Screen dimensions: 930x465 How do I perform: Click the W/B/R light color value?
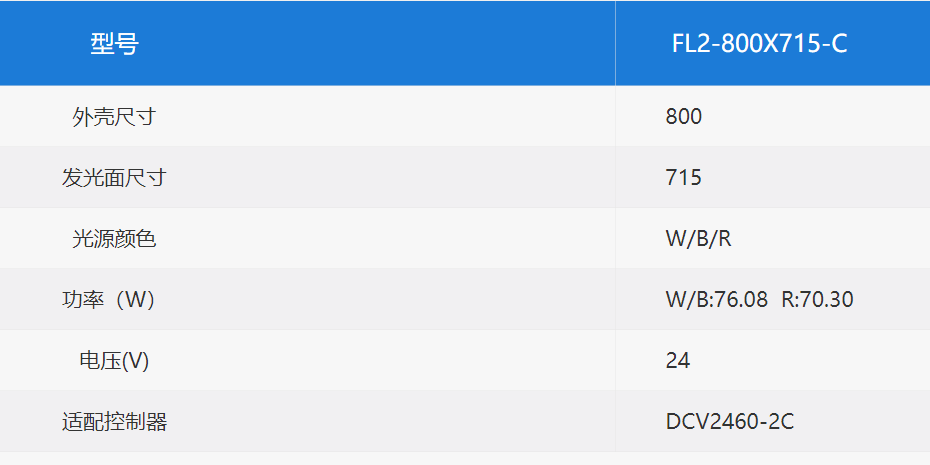698,238
